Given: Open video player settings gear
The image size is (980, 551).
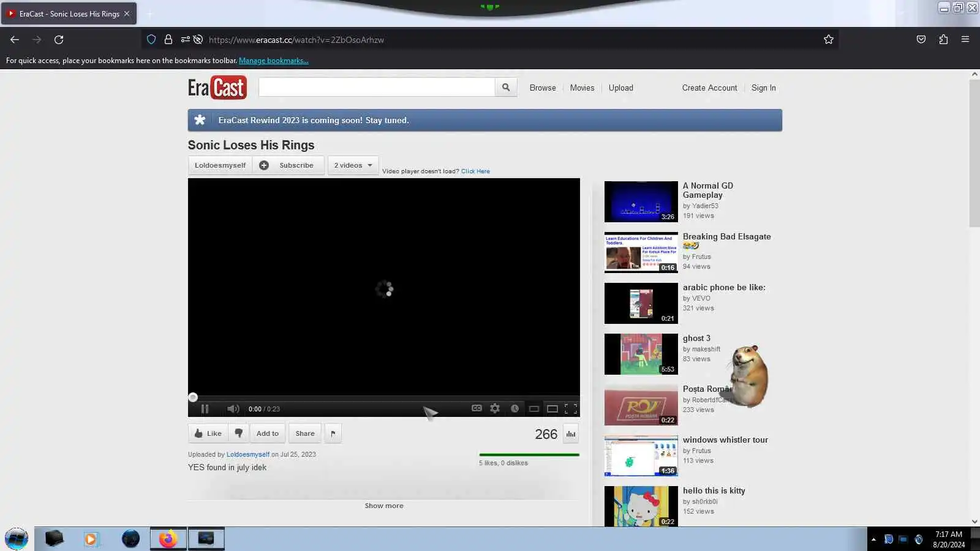Looking at the screenshot, I should (x=495, y=408).
